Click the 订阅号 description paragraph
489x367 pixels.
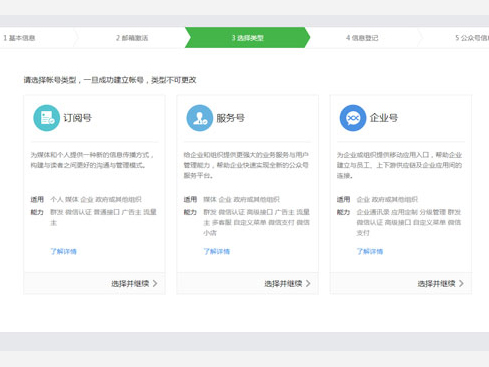(x=92, y=160)
